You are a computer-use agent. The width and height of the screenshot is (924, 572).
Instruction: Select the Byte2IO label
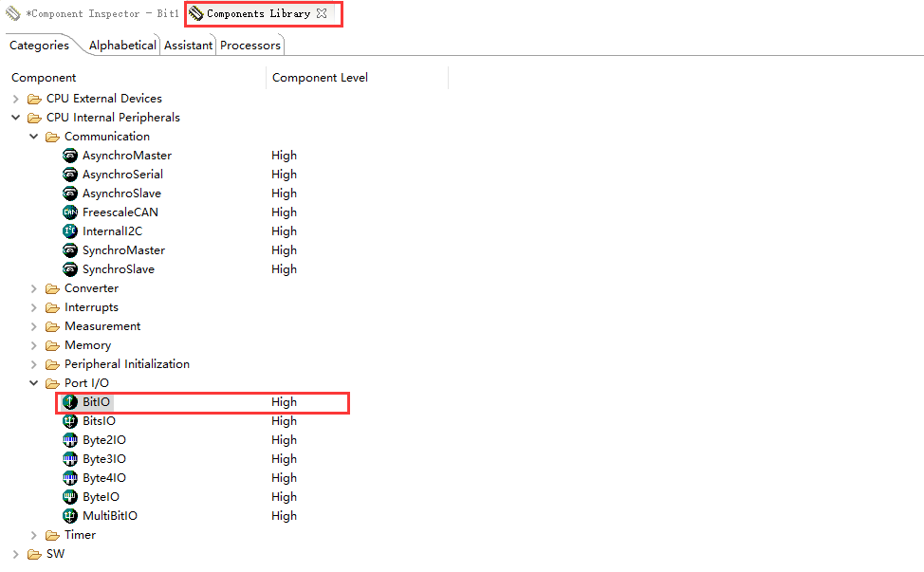(104, 440)
